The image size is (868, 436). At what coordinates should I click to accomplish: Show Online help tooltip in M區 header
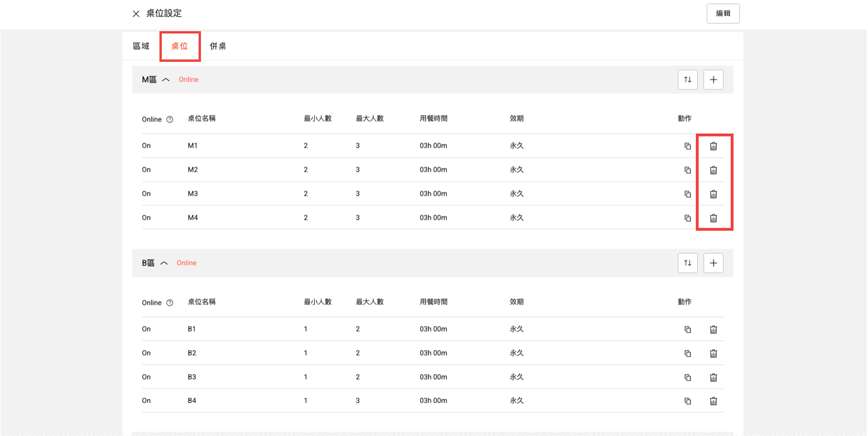pos(170,119)
